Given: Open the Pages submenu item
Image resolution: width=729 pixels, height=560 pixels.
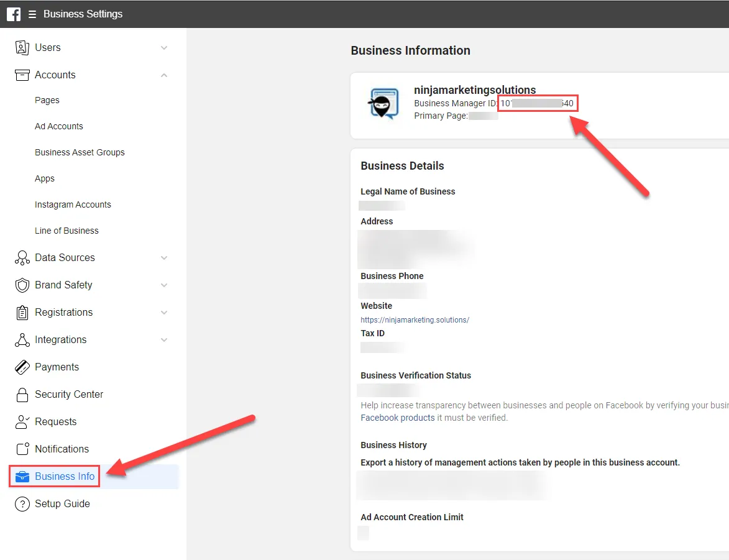Looking at the screenshot, I should pos(47,100).
